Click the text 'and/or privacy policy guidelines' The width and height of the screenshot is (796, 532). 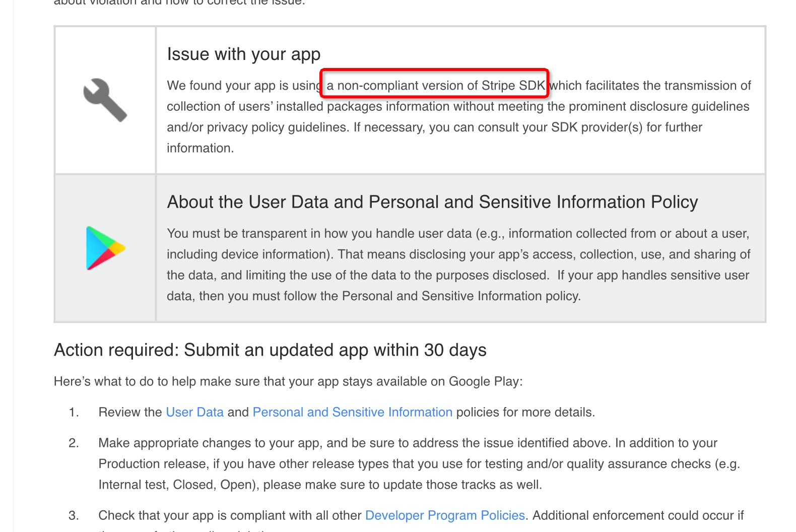pos(257,127)
